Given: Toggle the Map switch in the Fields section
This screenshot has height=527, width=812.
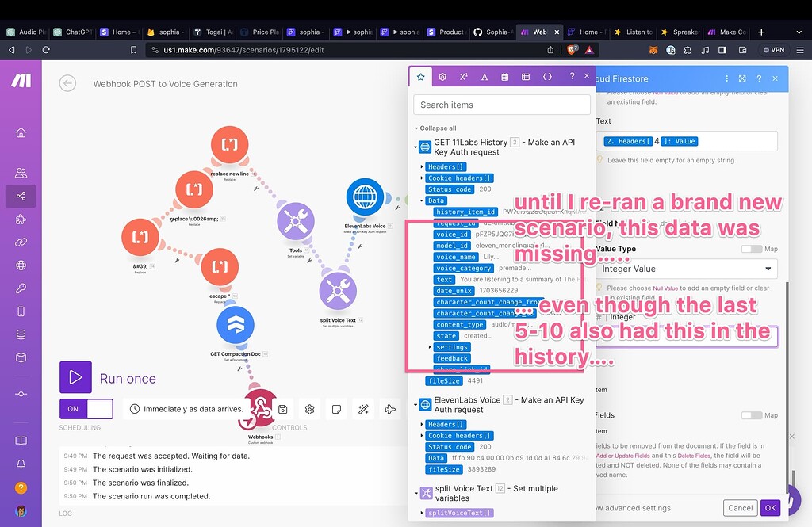Looking at the screenshot, I should pyautogui.click(x=752, y=414).
